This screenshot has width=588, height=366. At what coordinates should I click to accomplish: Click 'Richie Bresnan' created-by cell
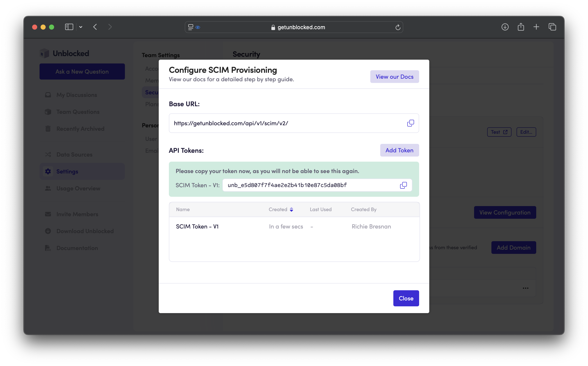(x=371, y=227)
